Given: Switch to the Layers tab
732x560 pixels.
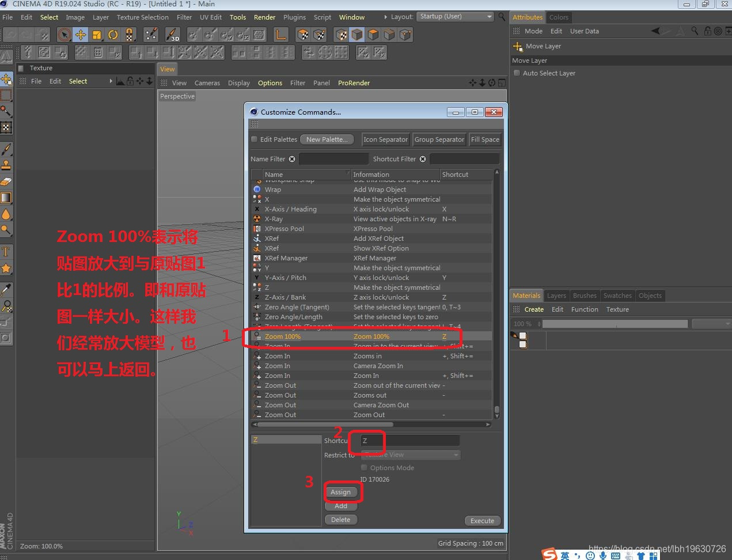Looking at the screenshot, I should [556, 296].
